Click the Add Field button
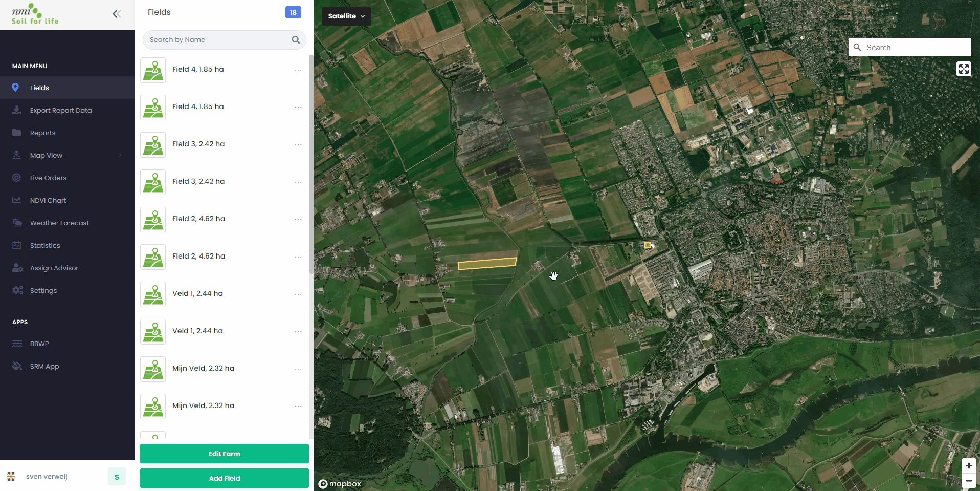 (x=224, y=478)
